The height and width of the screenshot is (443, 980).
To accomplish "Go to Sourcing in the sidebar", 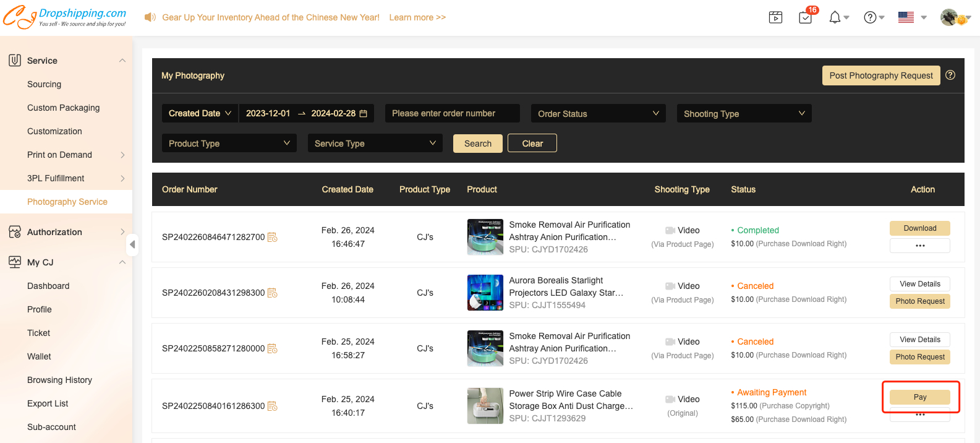I will [45, 84].
